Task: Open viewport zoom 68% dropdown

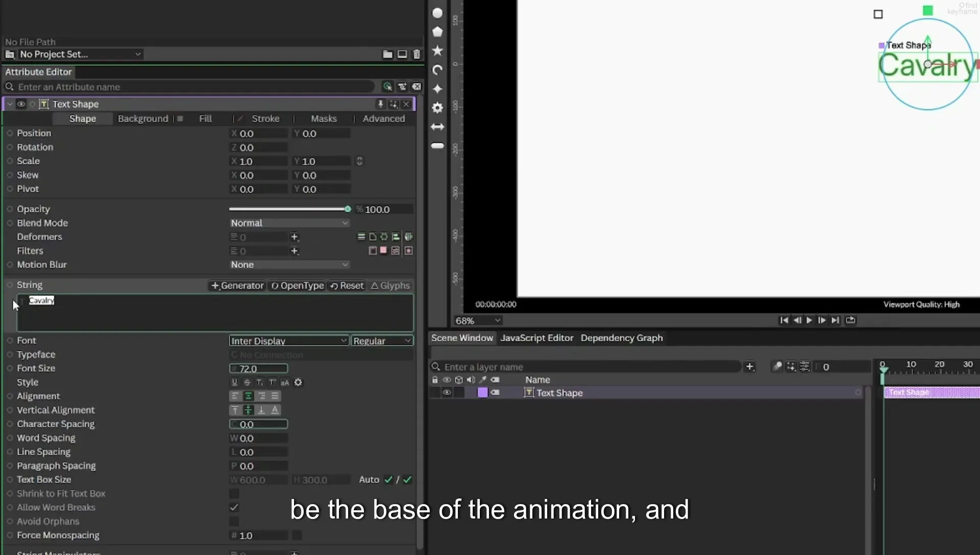Action: click(x=478, y=321)
